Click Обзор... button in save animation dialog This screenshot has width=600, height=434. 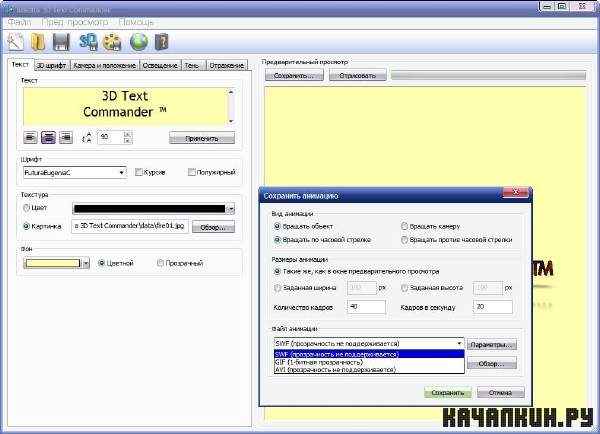pos(492,363)
